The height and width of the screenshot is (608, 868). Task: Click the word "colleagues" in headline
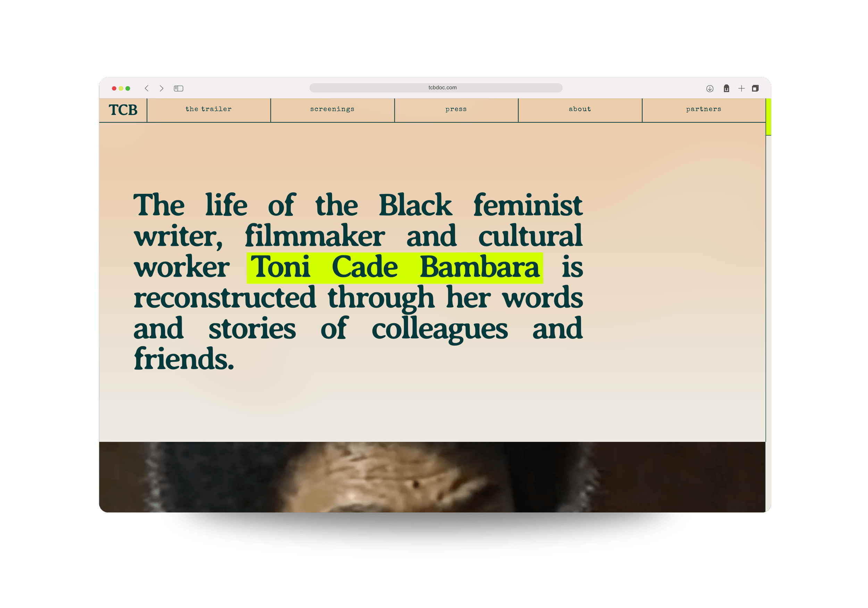pos(440,330)
